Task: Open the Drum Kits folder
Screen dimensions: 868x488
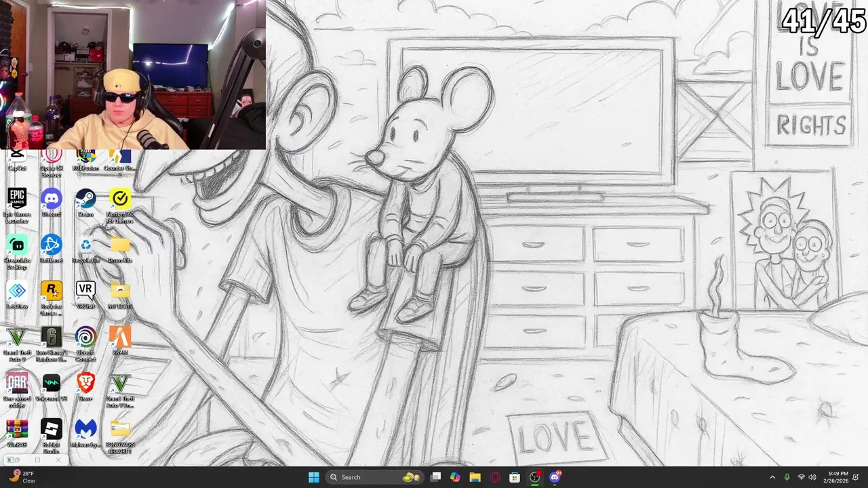Action: coord(120,249)
